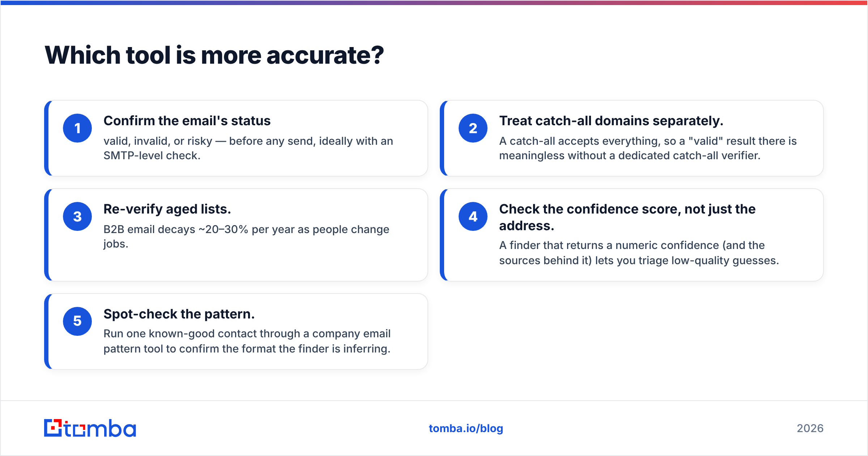Click 'Confirm the email's status' title

[187, 121]
